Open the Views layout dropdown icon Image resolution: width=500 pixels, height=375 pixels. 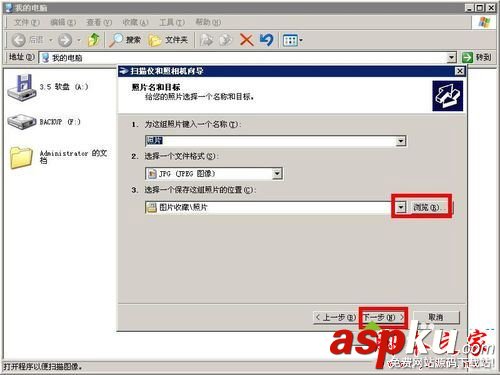click(x=292, y=40)
